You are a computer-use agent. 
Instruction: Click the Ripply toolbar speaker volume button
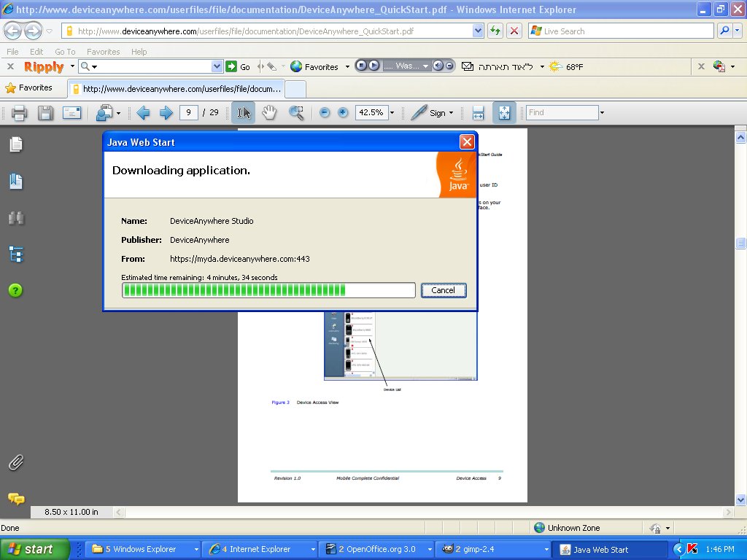click(x=438, y=66)
